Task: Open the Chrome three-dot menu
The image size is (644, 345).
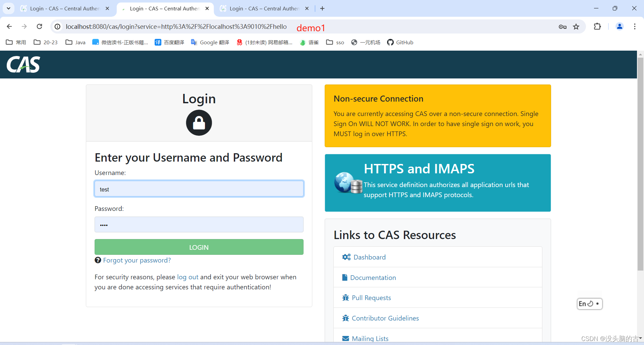Action: click(635, 26)
